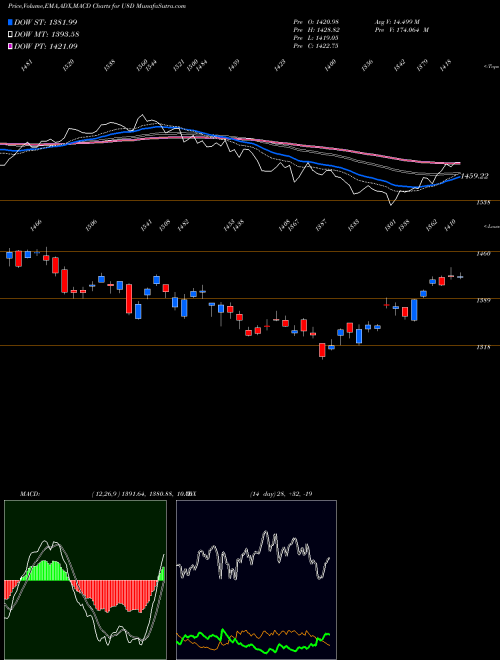Click the 1459.22 EMA end label
This screenshot has width=500, height=660.
pos(474,176)
